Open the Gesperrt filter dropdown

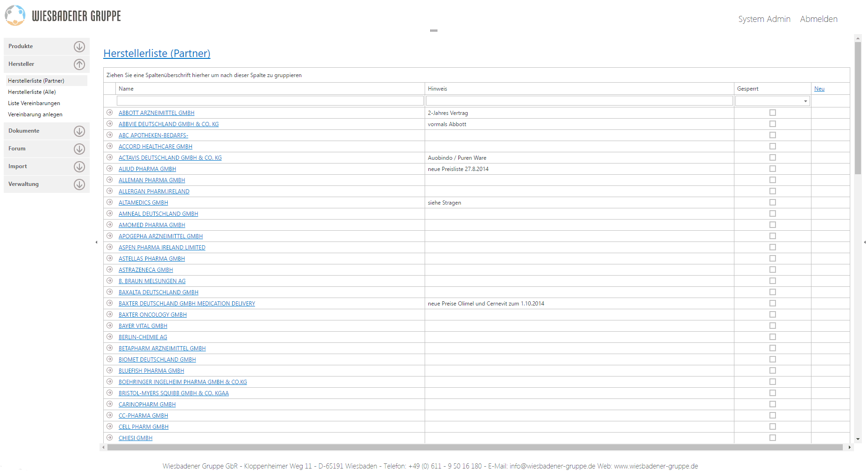[805, 101]
